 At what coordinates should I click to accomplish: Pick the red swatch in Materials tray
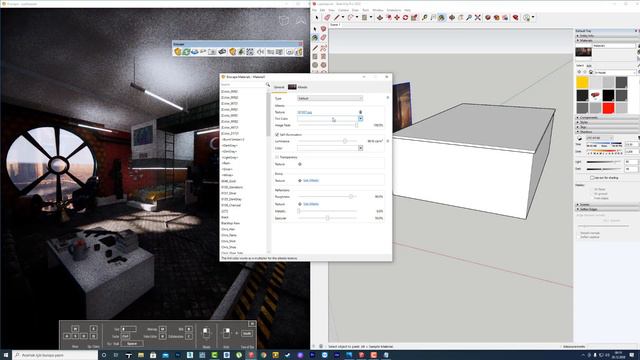[608, 108]
